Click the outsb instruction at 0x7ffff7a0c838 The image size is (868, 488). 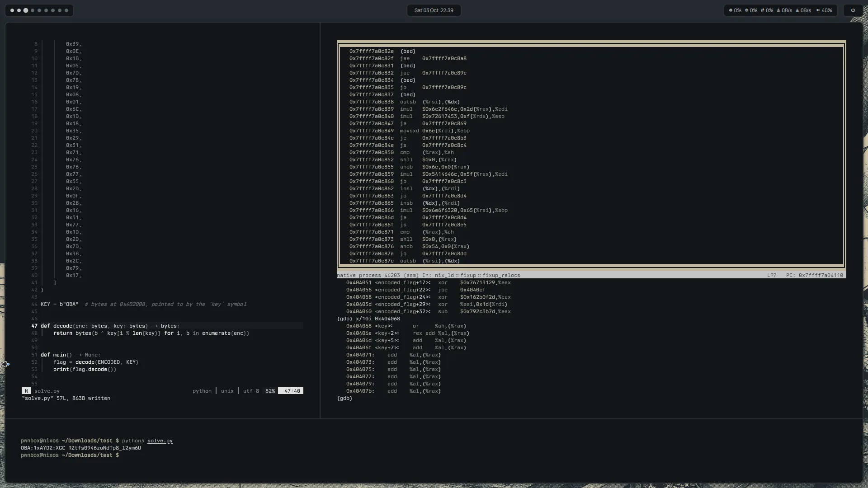coord(405,102)
